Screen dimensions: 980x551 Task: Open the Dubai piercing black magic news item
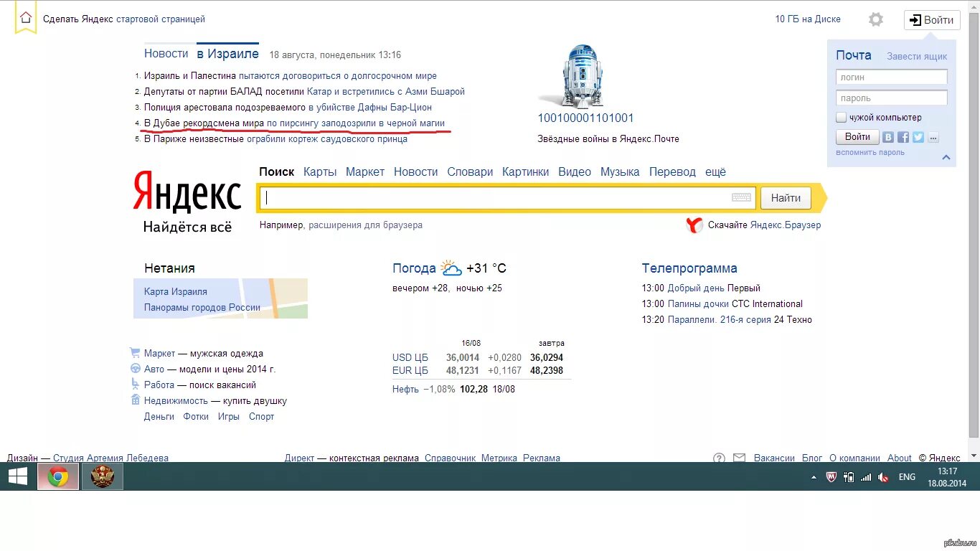[x=294, y=123]
